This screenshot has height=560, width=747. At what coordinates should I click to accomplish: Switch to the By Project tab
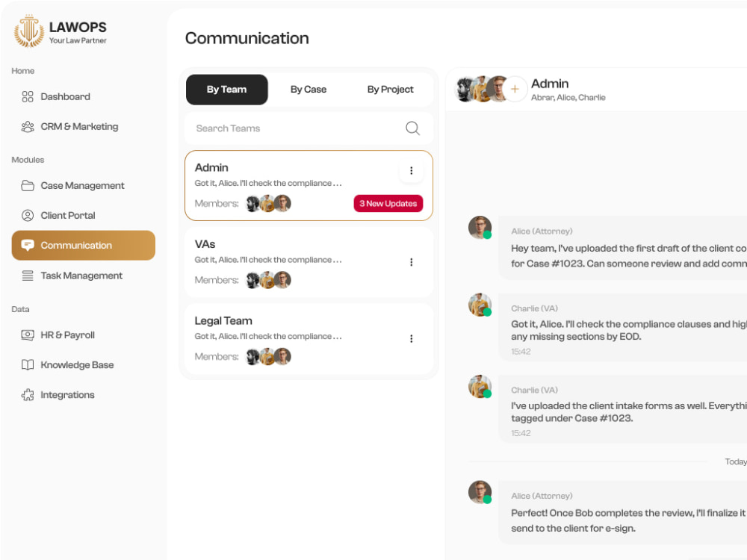(x=390, y=90)
